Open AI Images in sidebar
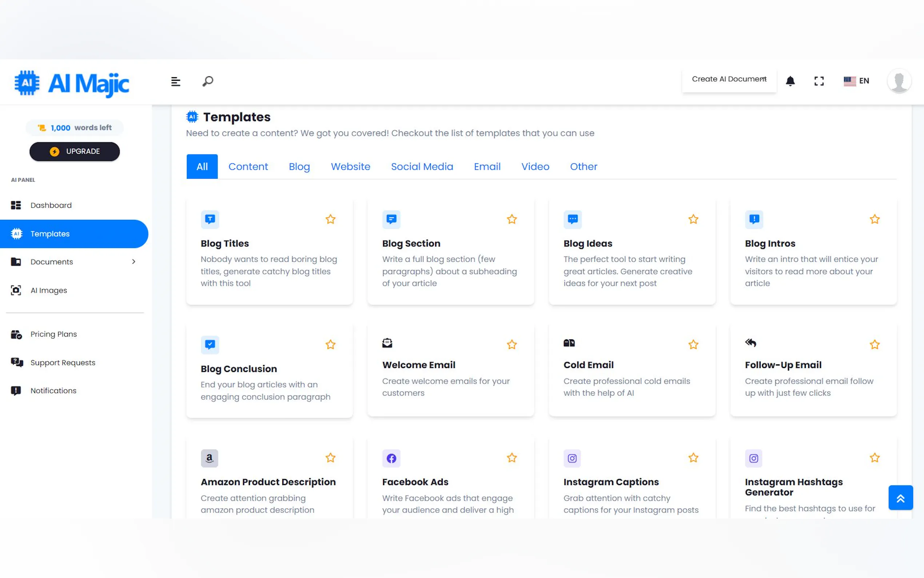Viewport: 924px width, 578px height. [48, 290]
